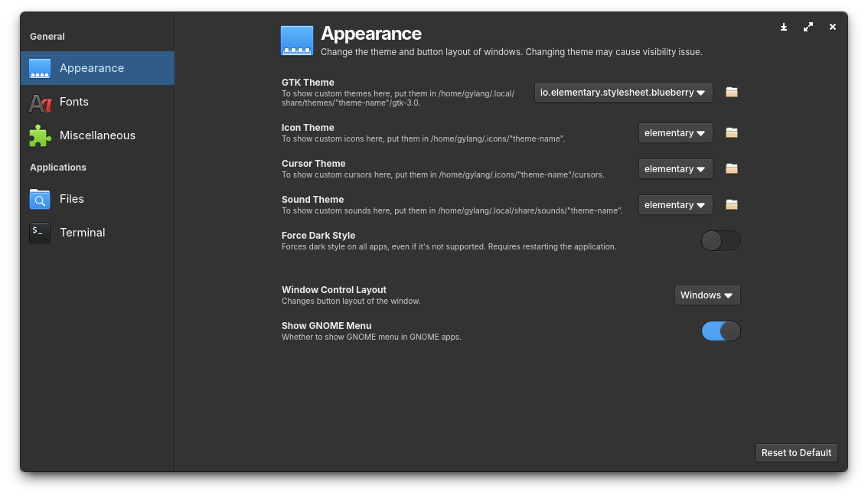The width and height of the screenshot is (868, 502).
Task: Enable the Force Dark Style toggle
Action: [x=720, y=240]
